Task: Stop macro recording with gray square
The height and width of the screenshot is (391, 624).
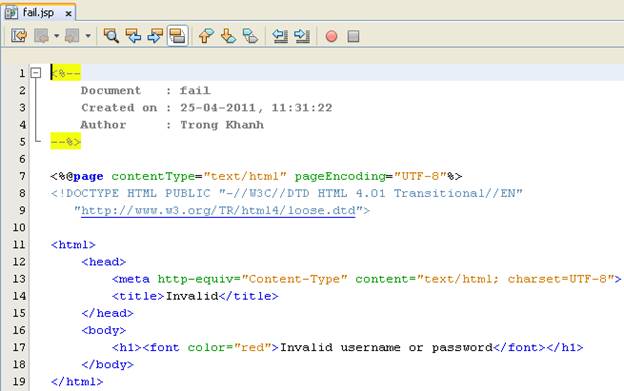Action: (353, 37)
